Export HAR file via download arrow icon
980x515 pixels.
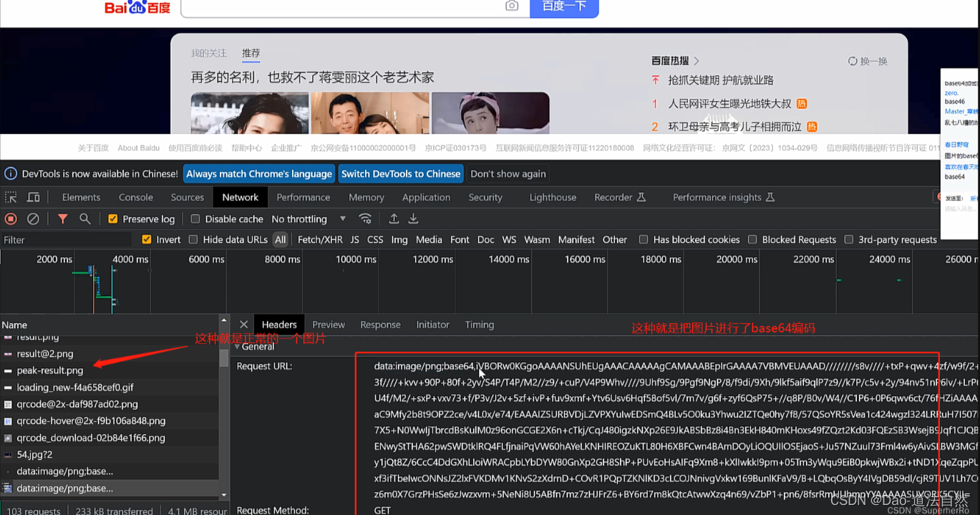[413, 218]
